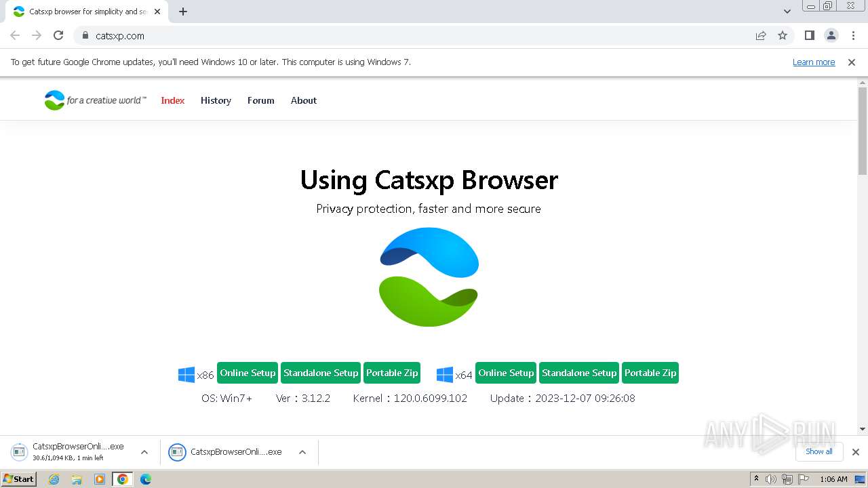Click the 'Ver：3.12.2' text
The height and width of the screenshot is (488, 868).
[x=303, y=398]
